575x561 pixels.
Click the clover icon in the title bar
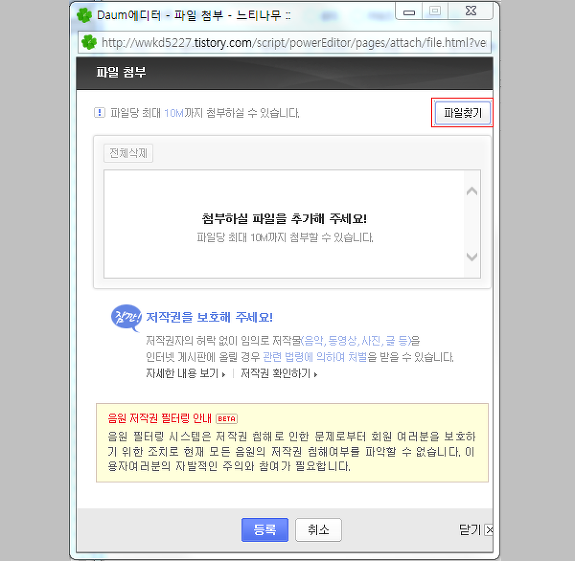tap(84, 15)
